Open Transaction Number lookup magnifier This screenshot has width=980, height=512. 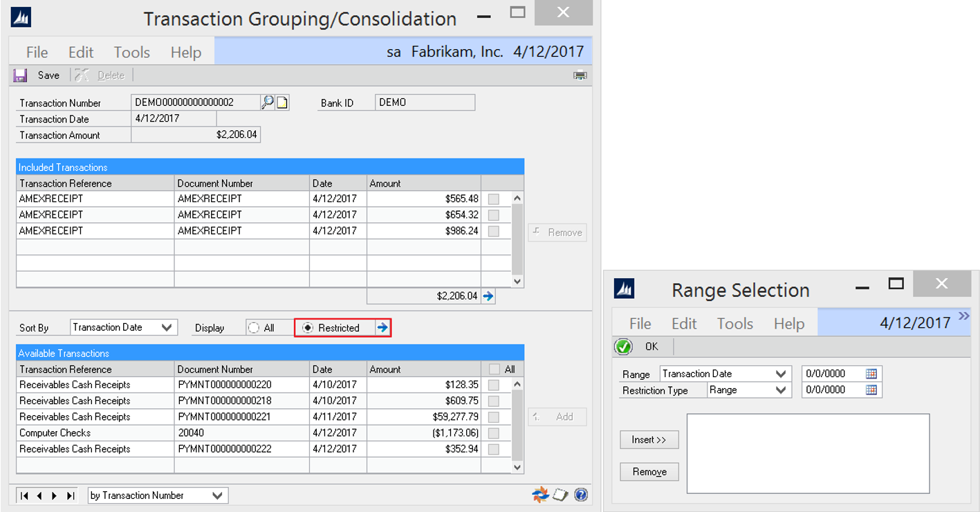click(267, 102)
